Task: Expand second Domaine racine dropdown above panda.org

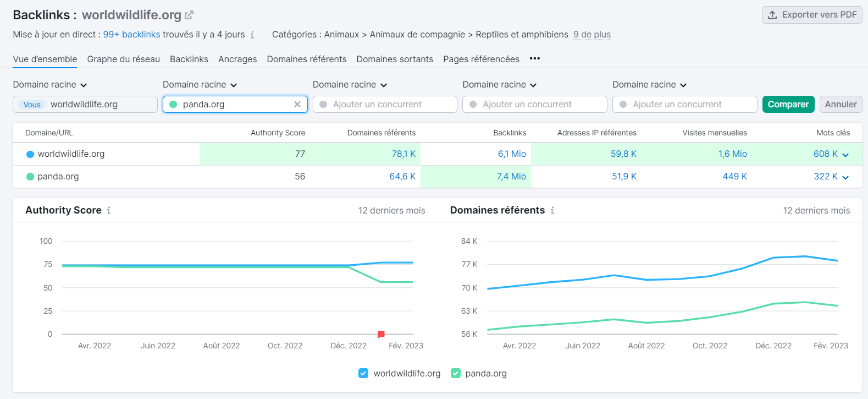Action: click(200, 85)
